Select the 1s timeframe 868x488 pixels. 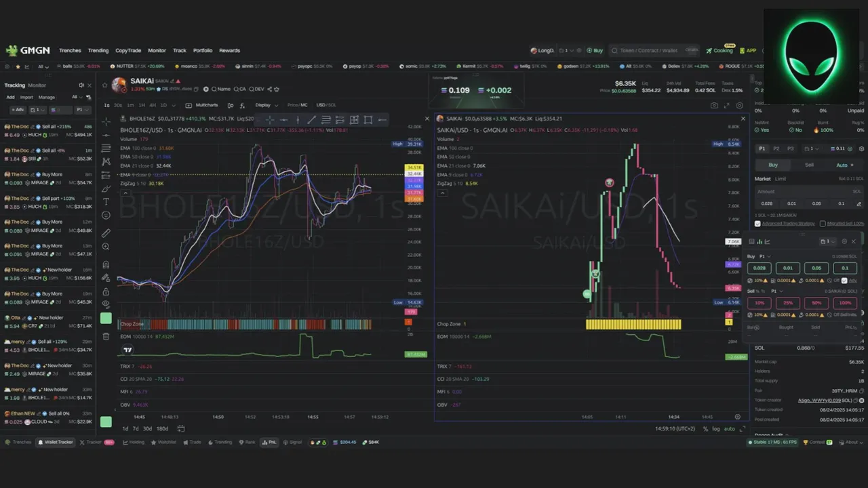107,105
